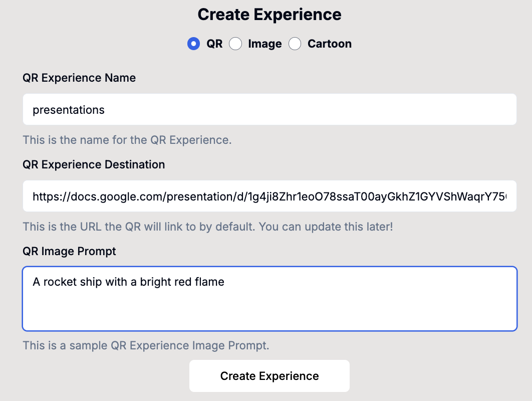532x401 pixels.
Task: Click the sample image prompt helper text
Action: [145, 345]
